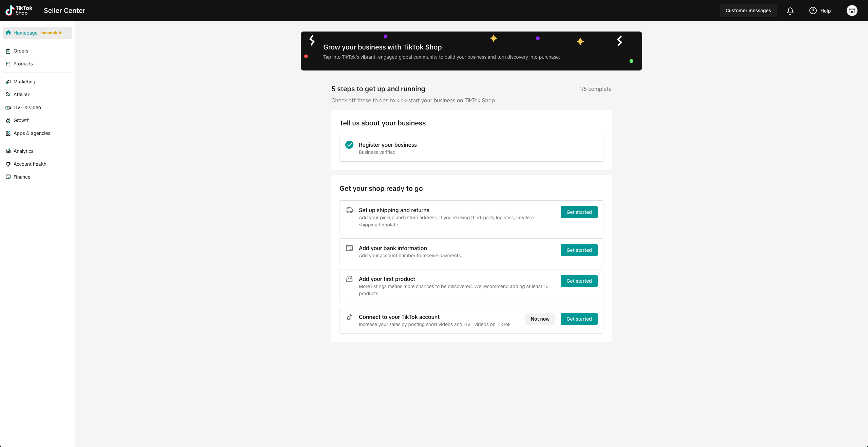Select Affiliate from the sidebar menu
This screenshot has width=868, height=447.
22,95
